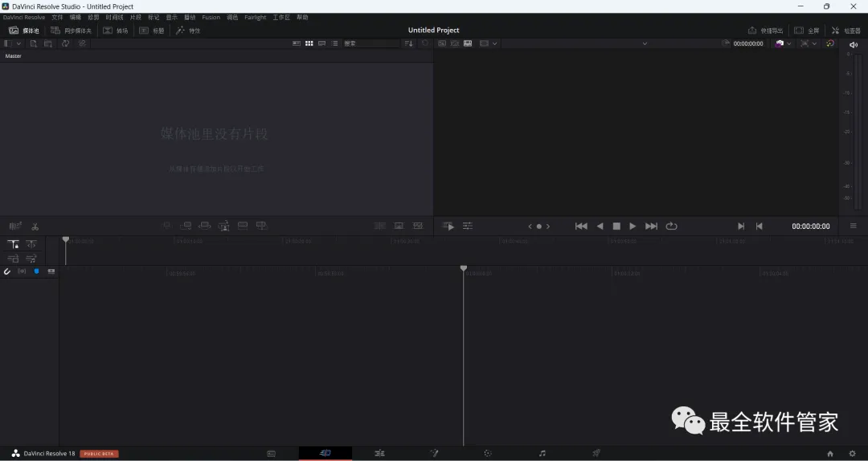Viewport: 868px width, 461px height.
Task: Go to first frame in viewer
Action: click(x=581, y=226)
